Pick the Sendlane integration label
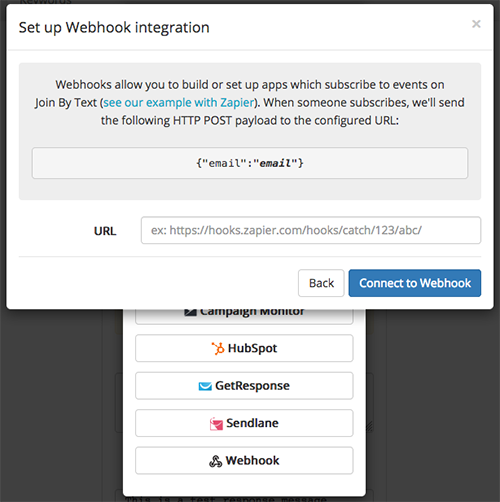The width and height of the screenshot is (500, 502). pyautogui.click(x=252, y=423)
